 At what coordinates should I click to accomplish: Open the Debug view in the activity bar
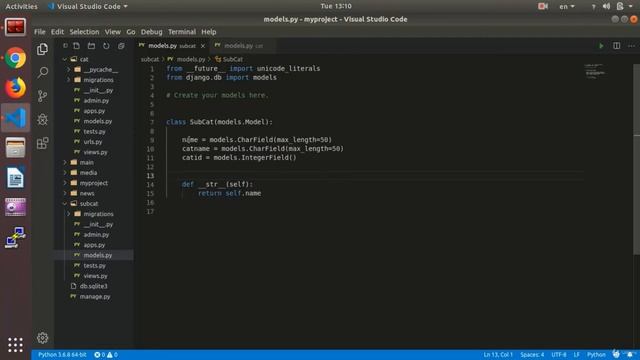(42, 120)
